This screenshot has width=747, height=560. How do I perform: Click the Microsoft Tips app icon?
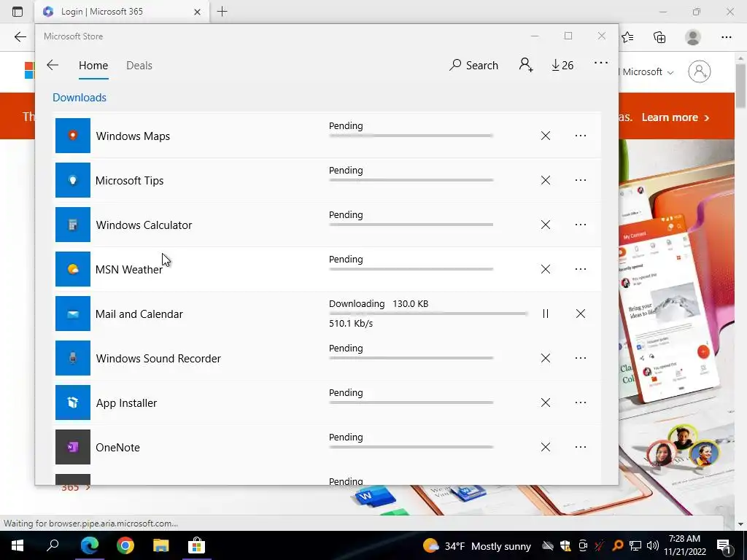pyautogui.click(x=73, y=180)
